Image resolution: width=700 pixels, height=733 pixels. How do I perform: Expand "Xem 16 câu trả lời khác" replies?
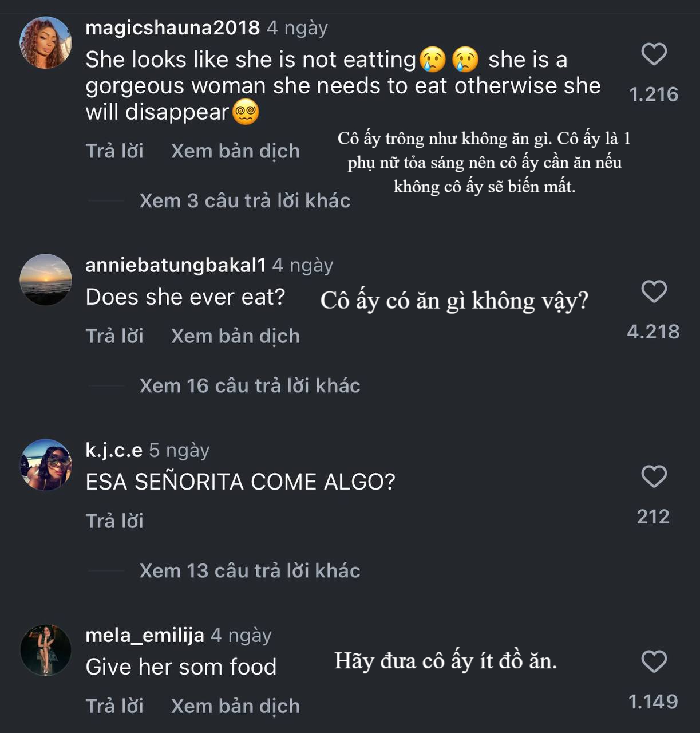point(250,385)
